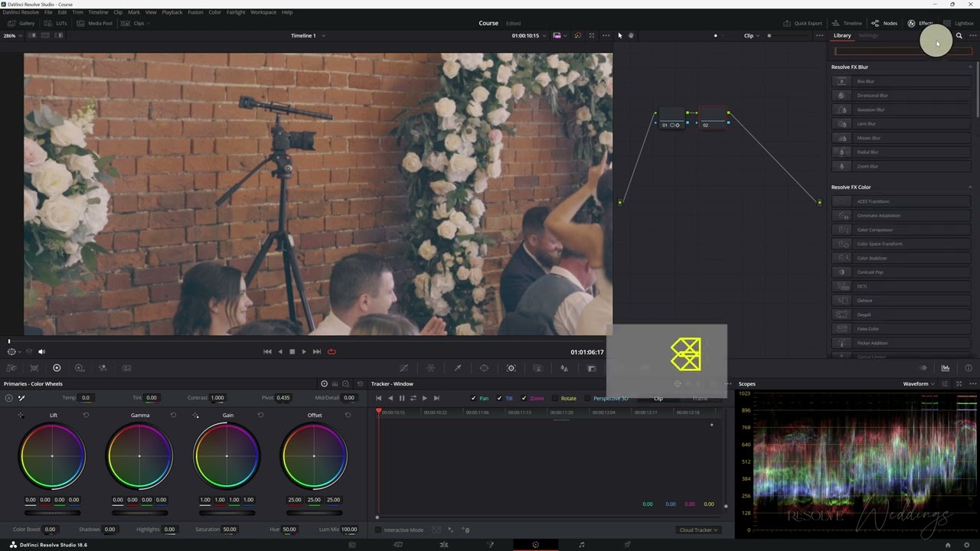Reset Lift color wheel
Screen dimensions: 980x551
[86, 416]
